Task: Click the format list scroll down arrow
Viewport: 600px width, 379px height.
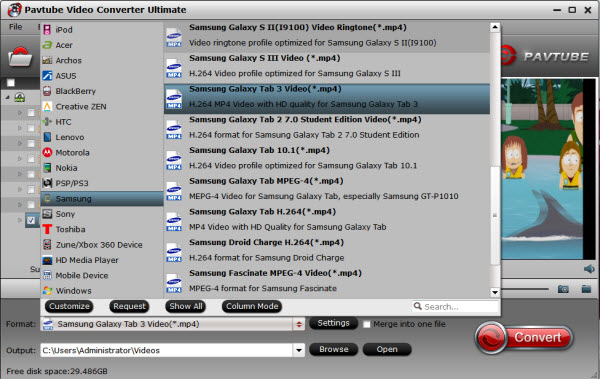Action: pos(495,292)
